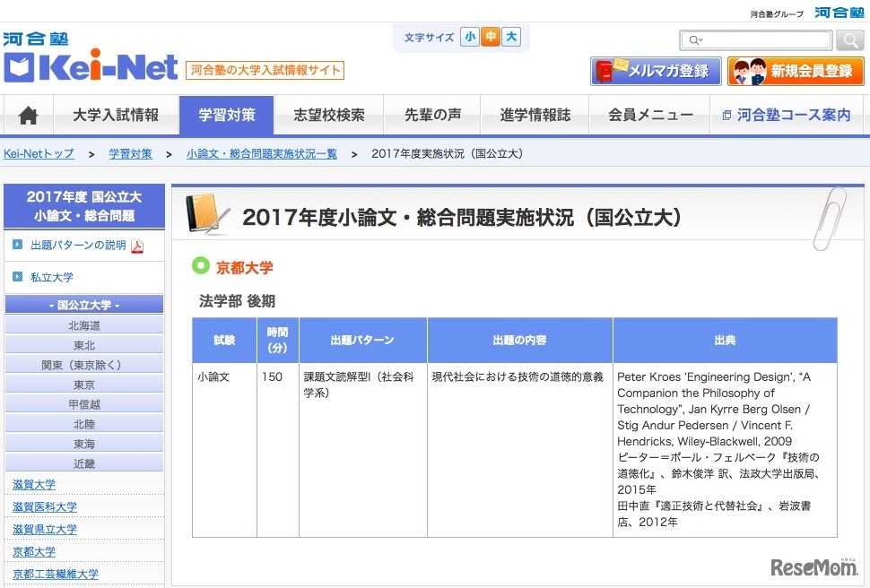Open the 京都大学 sidebar link

tap(33, 551)
